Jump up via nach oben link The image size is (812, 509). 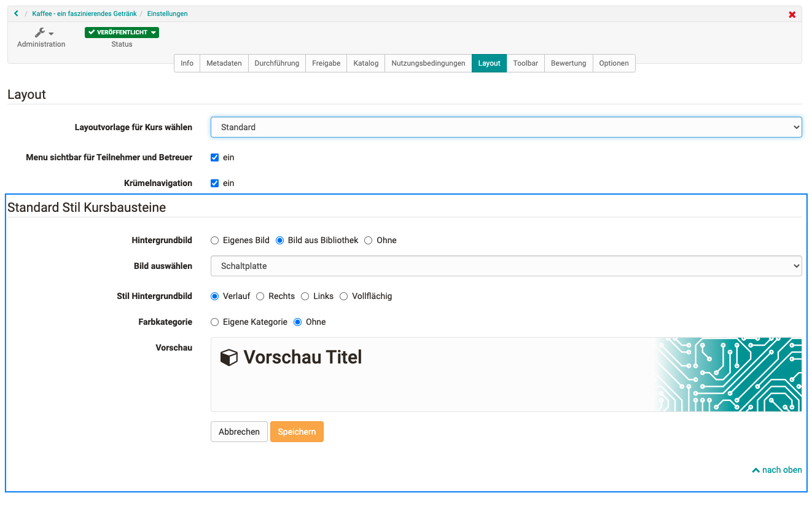777,470
